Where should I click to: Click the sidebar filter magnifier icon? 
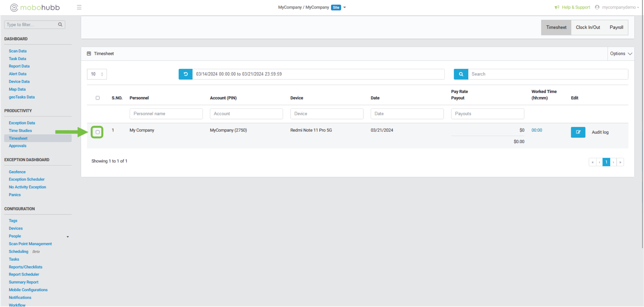pyautogui.click(x=60, y=25)
